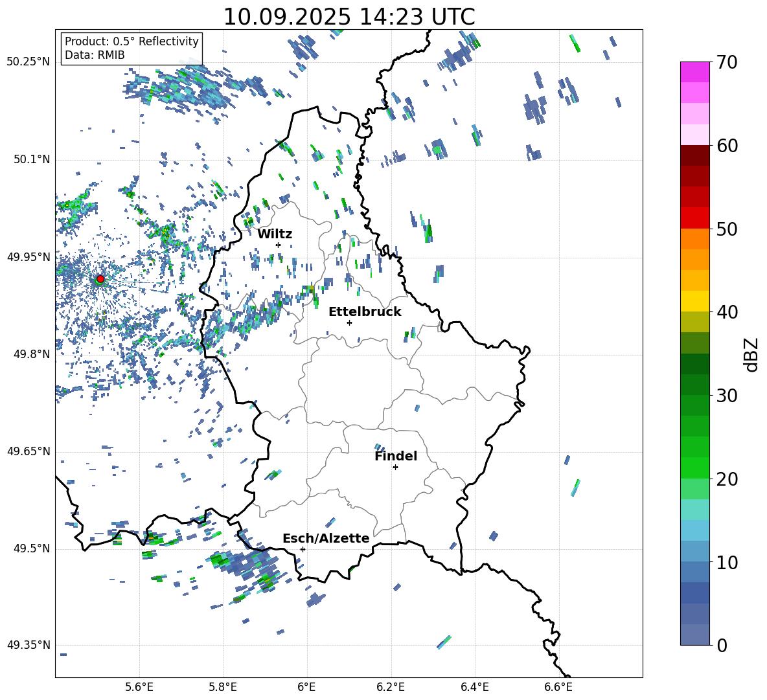Click the 6.2°E longitude label
The width and height of the screenshot is (767, 700).
(391, 687)
